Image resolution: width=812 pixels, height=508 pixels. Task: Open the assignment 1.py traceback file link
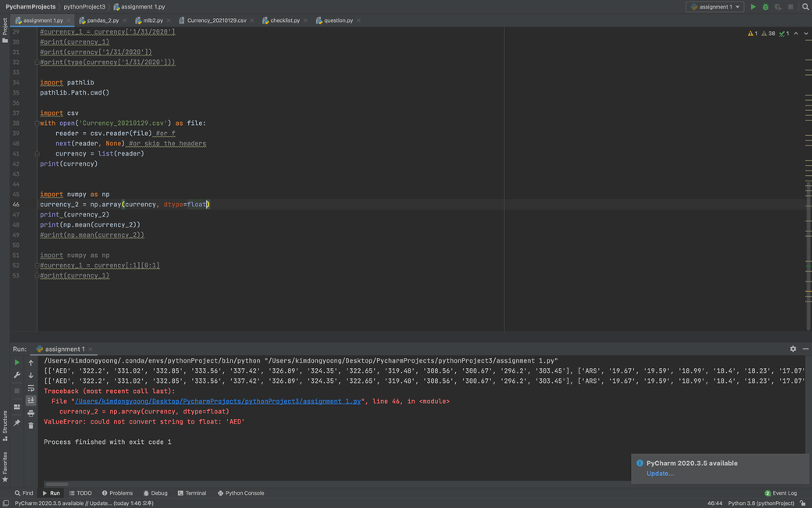pyautogui.click(x=216, y=401)
